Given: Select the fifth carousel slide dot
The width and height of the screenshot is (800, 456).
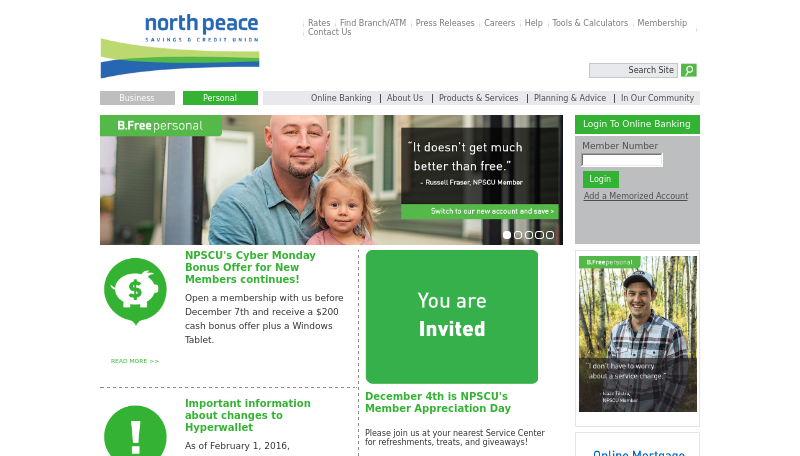Looking at the screenshot, I should pyautogui.click(x=550, y=235).
